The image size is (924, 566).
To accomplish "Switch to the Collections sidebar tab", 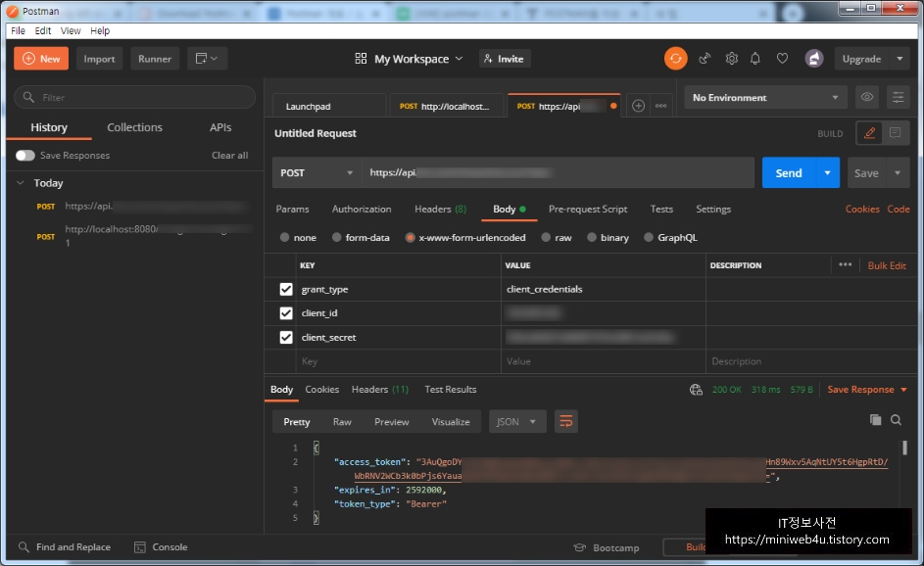I will click(134, 127).
